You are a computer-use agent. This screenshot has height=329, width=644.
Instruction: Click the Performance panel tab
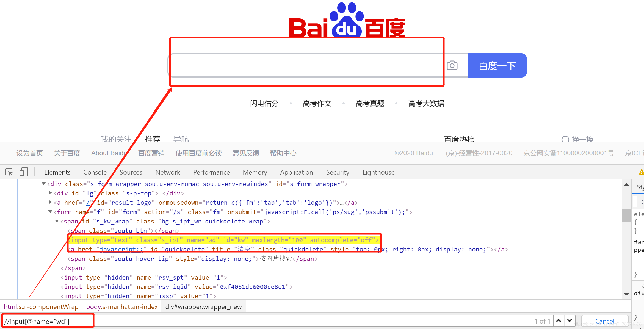coord(211,172)
